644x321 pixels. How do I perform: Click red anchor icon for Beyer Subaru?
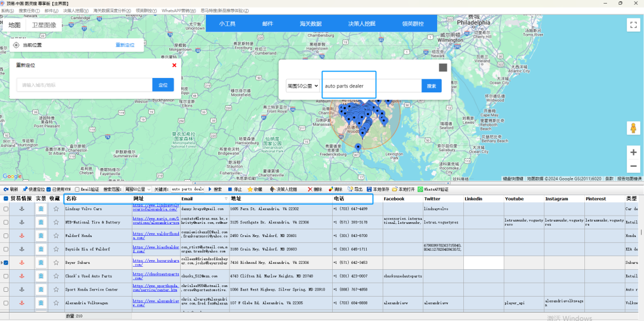(23, 263)
